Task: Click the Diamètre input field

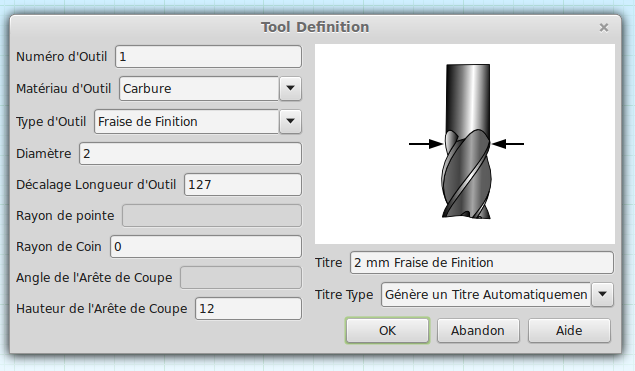Action: pyautogui.click(x=190, y=154)
